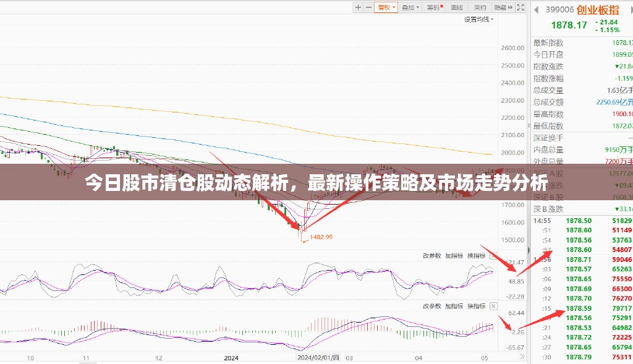Viewport: 633px width, 364px height.
Task: Click the 最低指数 row
Action: point(582,126)
